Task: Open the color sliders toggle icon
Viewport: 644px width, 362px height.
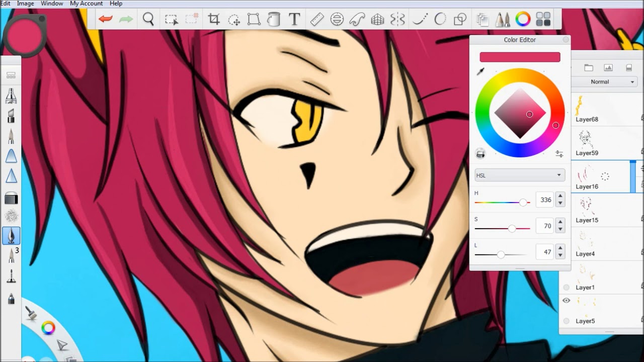Action: pyautogui.click(x=559, y=154)
